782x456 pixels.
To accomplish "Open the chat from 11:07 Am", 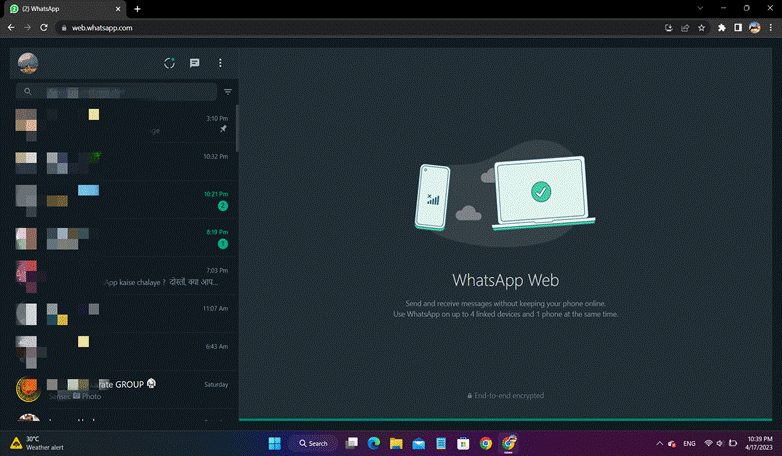I will (x=124, y=314).
